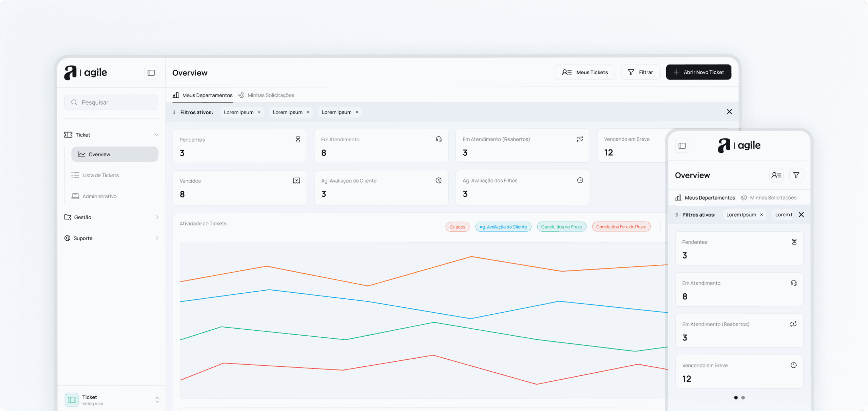868x411 pixels.
Task: Click expired icon on Vencidos card
Action: point(296,181)
